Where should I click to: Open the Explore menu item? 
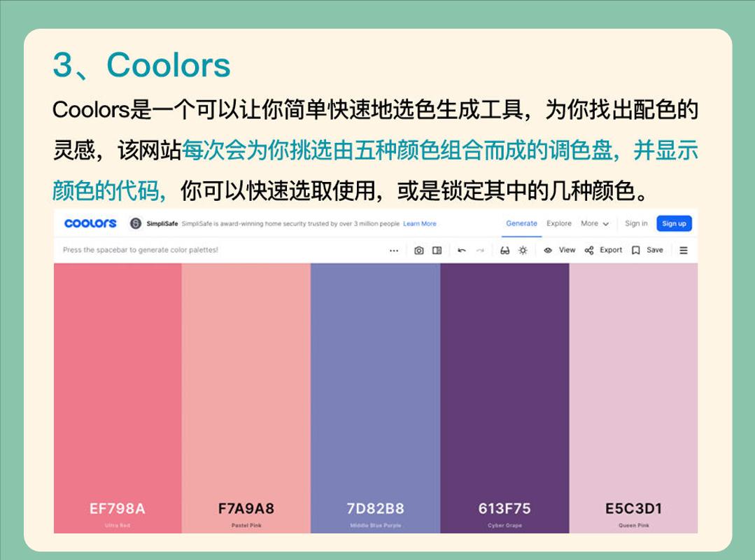(559, 223)
